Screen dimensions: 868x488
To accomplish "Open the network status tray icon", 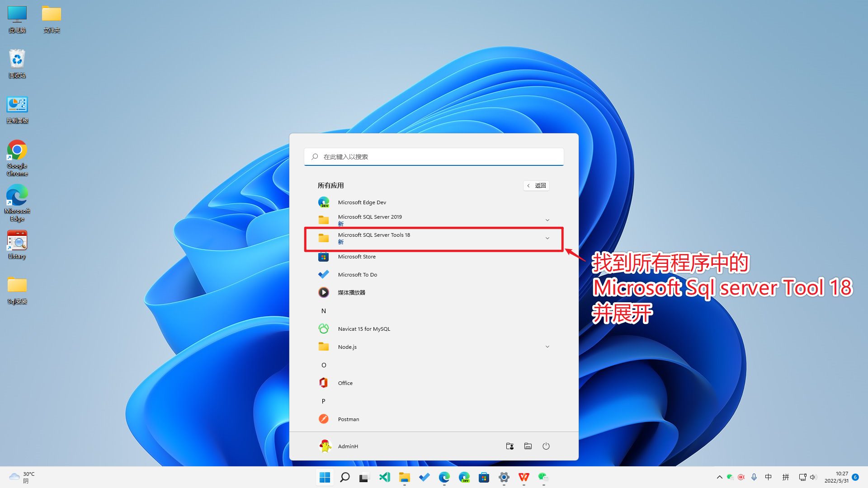I will 802,477.
